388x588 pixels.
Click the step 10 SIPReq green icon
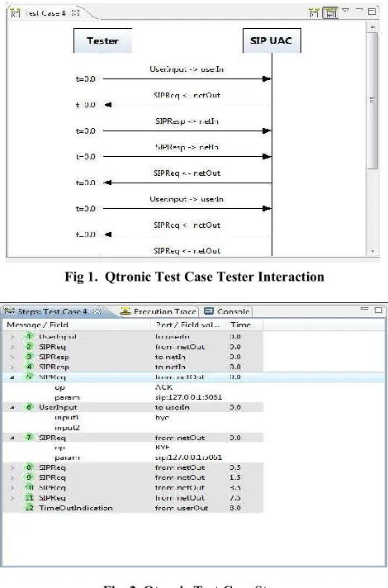point(29,487)
